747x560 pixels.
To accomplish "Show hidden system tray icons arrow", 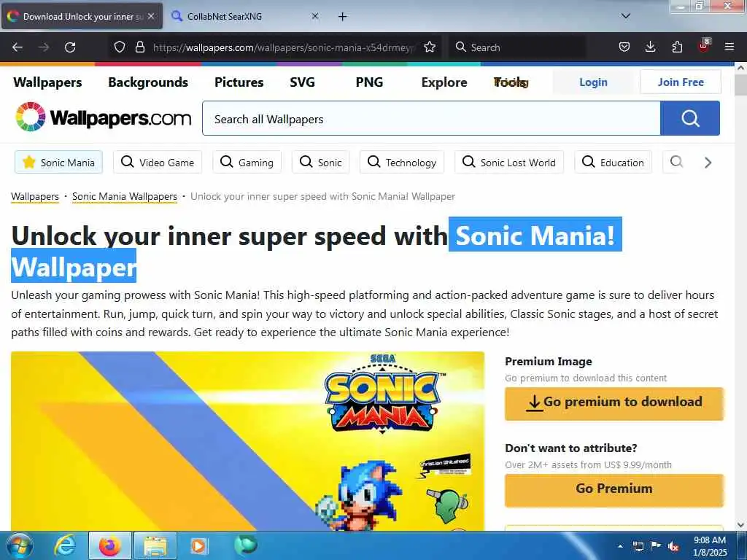I will click(620, 546).
